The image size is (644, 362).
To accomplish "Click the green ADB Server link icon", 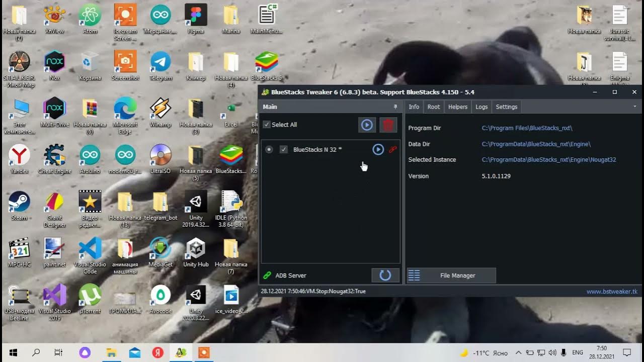I will 267,275.
